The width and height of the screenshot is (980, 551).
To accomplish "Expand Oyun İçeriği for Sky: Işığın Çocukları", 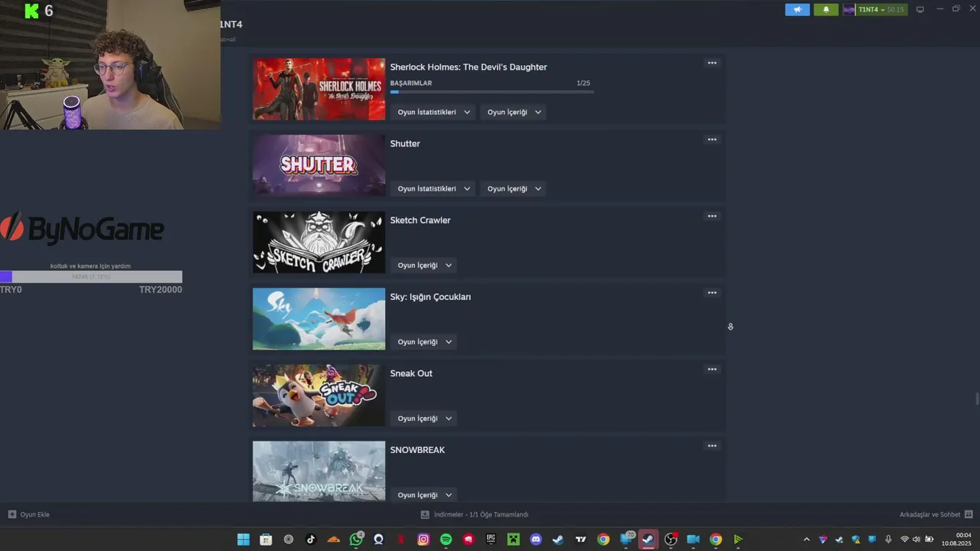I will pyautogui.click(x=423, y=341).
